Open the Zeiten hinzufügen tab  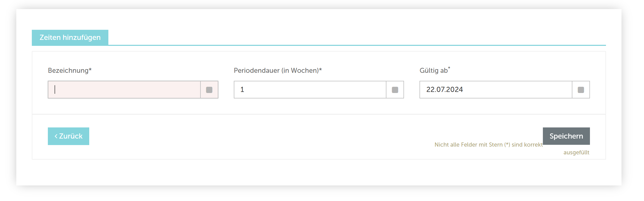click(70, 38)
